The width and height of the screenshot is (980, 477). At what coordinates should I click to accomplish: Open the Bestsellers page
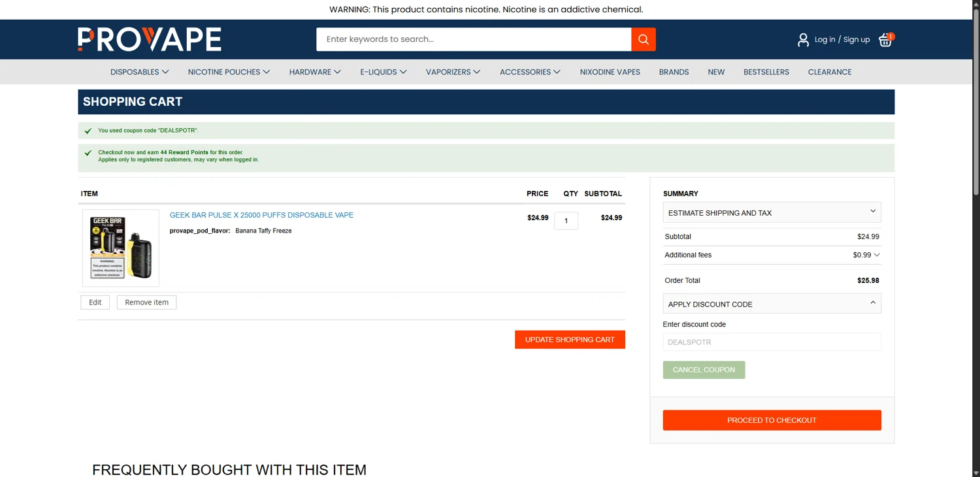[766, 72]
